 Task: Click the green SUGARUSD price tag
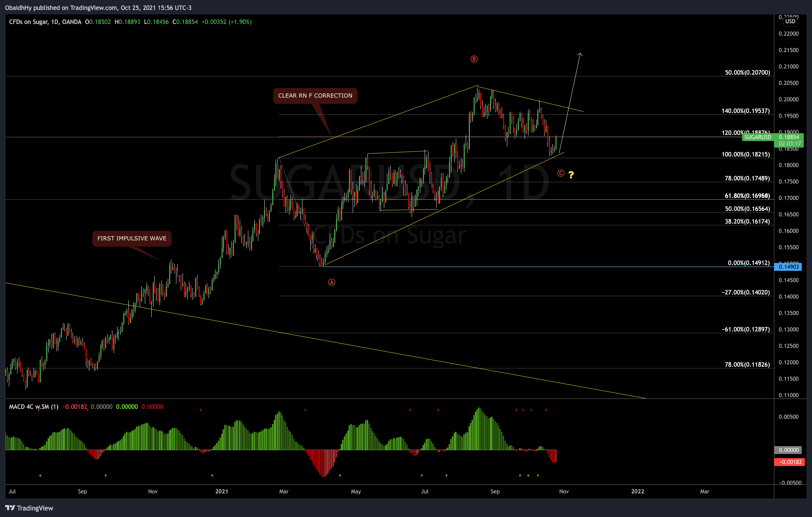(x=758, y=137)
